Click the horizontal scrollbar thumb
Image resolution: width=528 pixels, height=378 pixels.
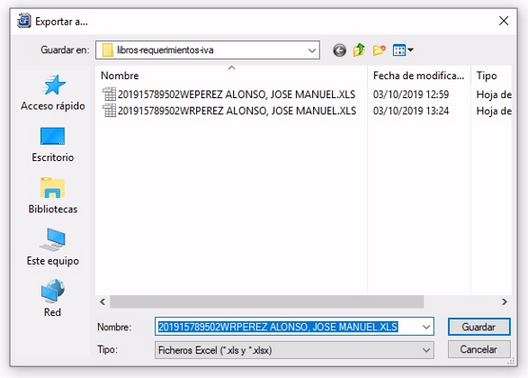(x=267, y=302)
